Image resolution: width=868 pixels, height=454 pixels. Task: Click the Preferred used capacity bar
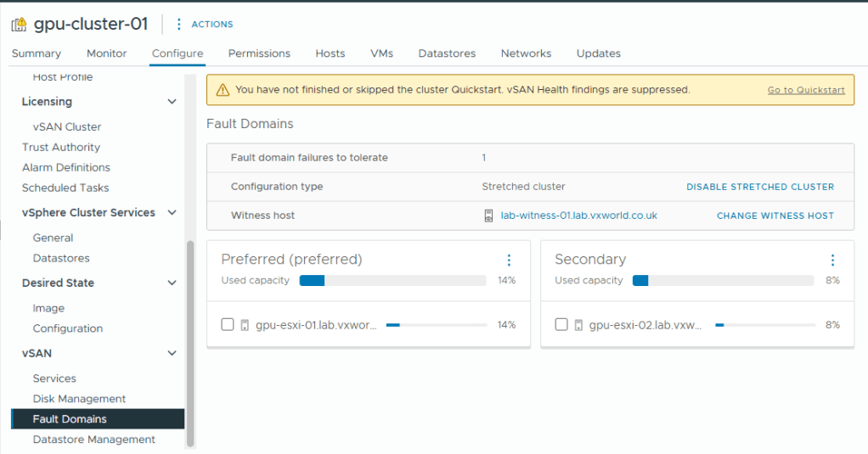click(392, 280)
